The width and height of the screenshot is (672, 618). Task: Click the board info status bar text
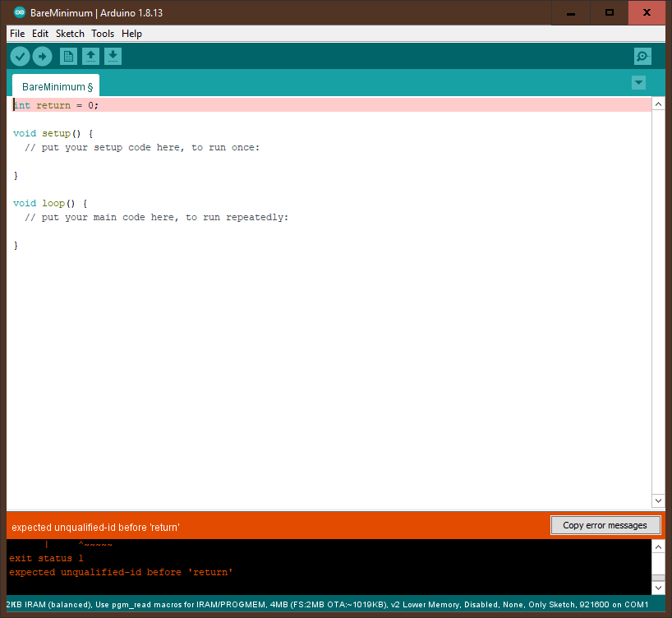(x=328, y=604)
